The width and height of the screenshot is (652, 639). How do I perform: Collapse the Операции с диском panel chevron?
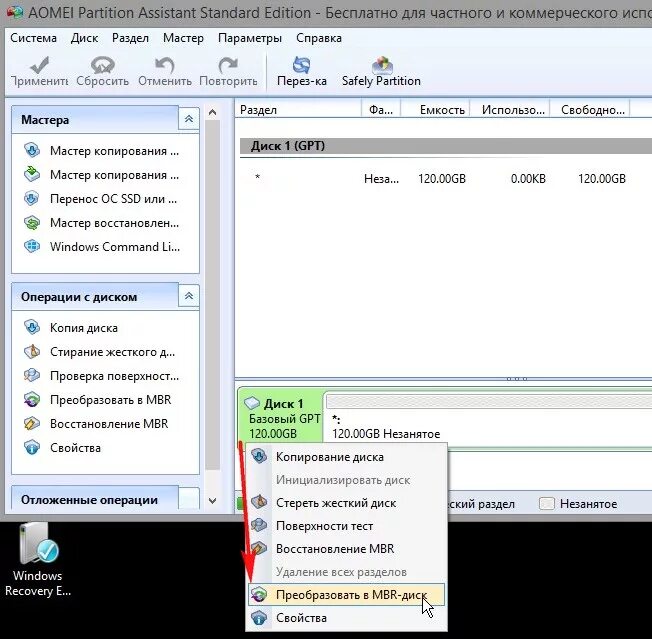click(x=189, y=296)
